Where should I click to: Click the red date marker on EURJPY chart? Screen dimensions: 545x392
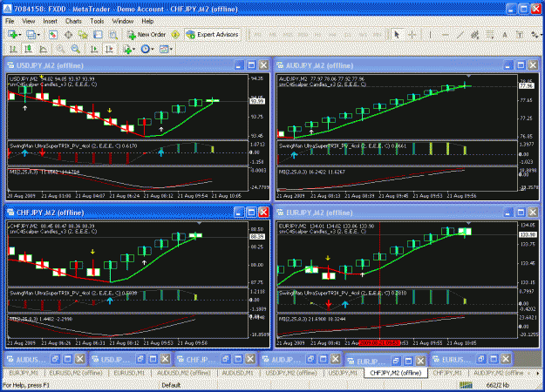(x=379, y=342)
